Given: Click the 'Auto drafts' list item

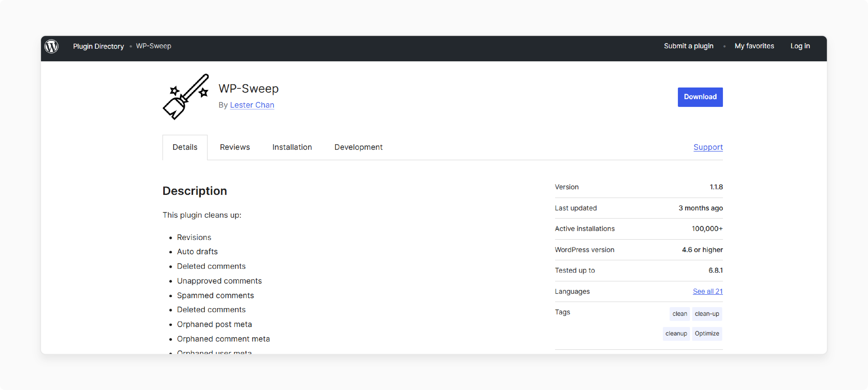Looking at the screenshot, I should point(197,251).
